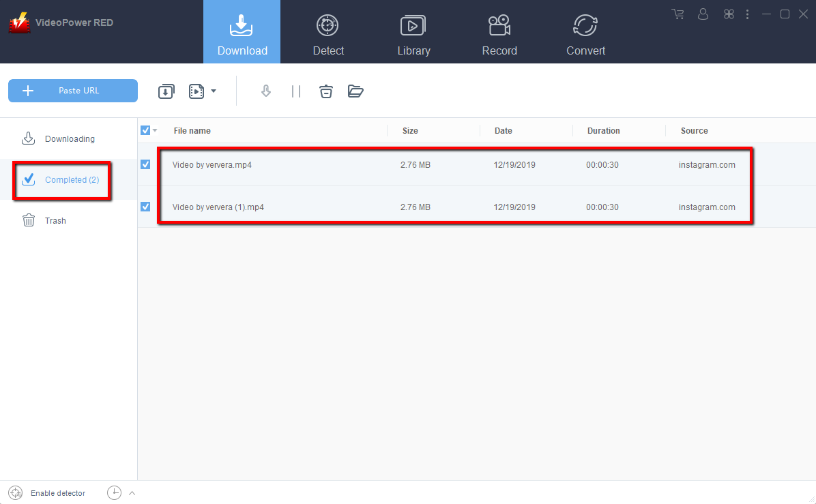Maximize the VideoPower RED window
The image size is (816, 504).
pyautogui.click(x=785, y=14)
